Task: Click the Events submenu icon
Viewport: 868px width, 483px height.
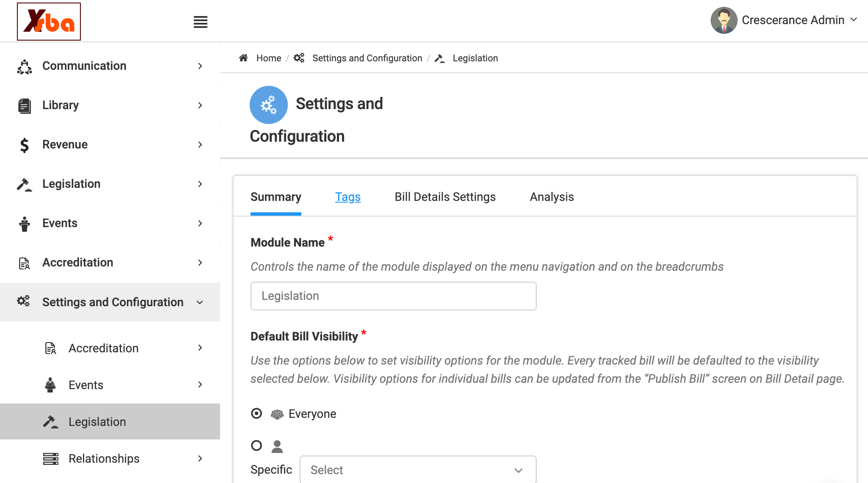Action: [x=50, y=385]
